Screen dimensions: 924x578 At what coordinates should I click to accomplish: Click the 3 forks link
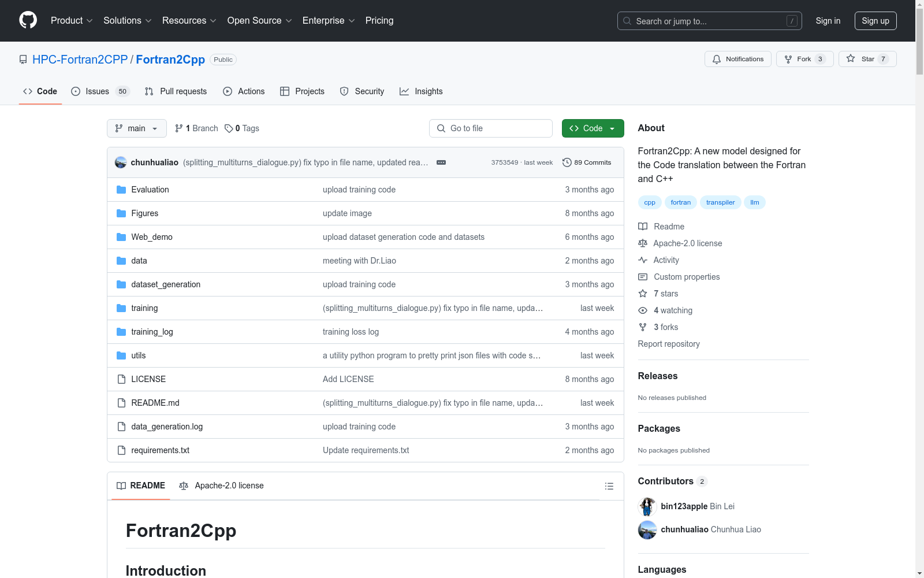(666, 327)
